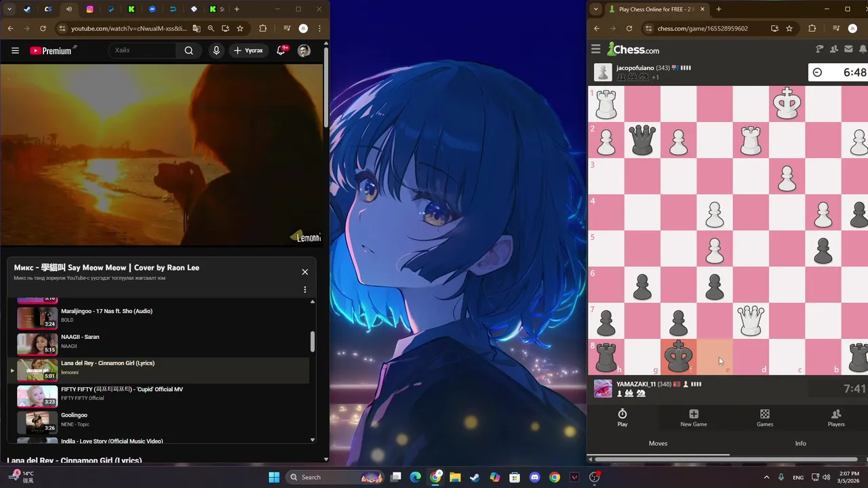Click the YouTube create button
The image size is (868, 488).
coord(248,50)
